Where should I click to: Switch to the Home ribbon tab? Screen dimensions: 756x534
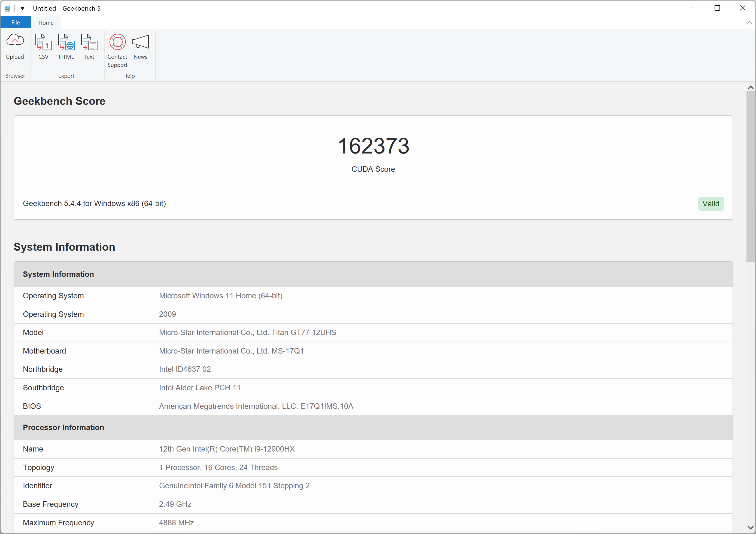click(46, 23)
